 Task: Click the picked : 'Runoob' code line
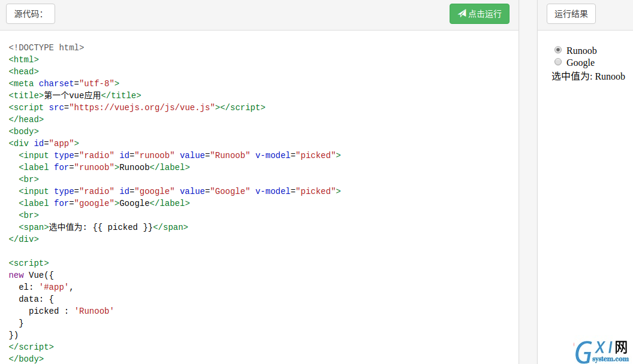point(71,311)
